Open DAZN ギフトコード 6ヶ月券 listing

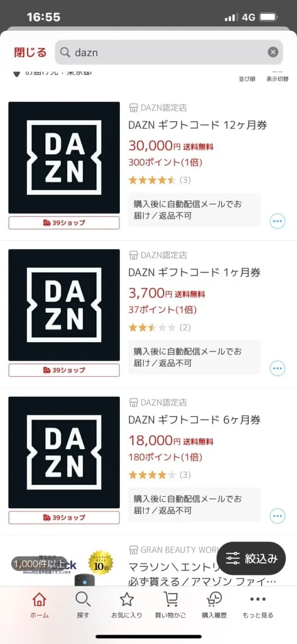(195, 419)
